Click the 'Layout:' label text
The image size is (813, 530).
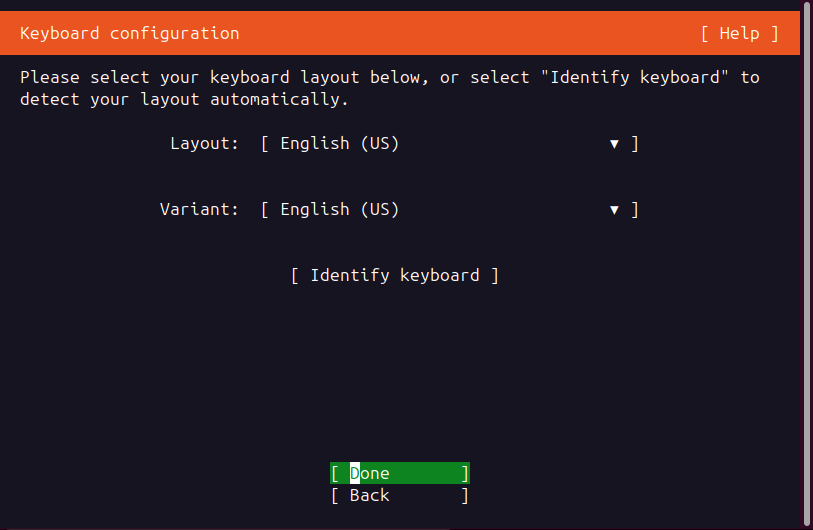coord(204,144)
